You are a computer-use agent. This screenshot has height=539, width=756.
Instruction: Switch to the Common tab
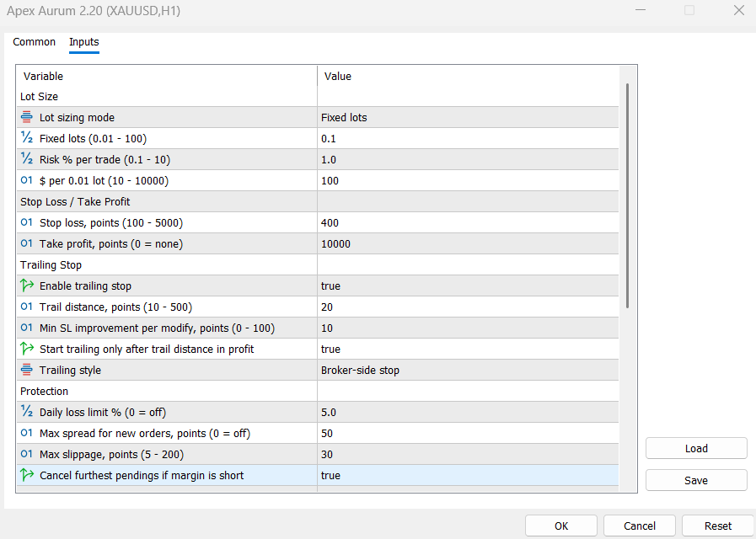(x=35, y=42)
